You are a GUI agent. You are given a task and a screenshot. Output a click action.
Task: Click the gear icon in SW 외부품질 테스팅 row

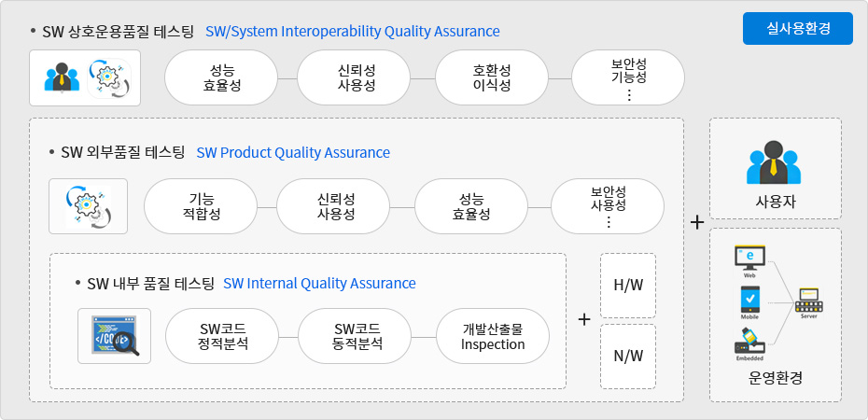89,207
